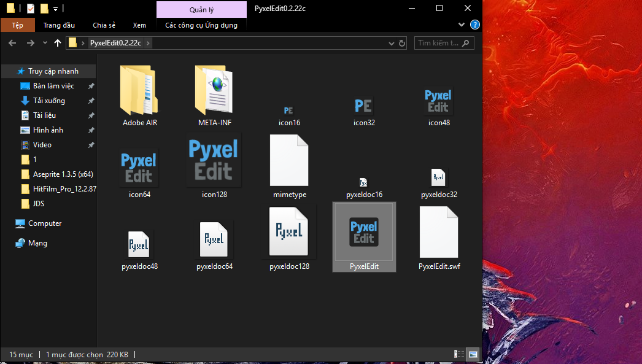The height and width of the screenshot is (364, 642).
Task: Click the refresh button in address bar
Action: pyautogui.click(x=402, y=44)
